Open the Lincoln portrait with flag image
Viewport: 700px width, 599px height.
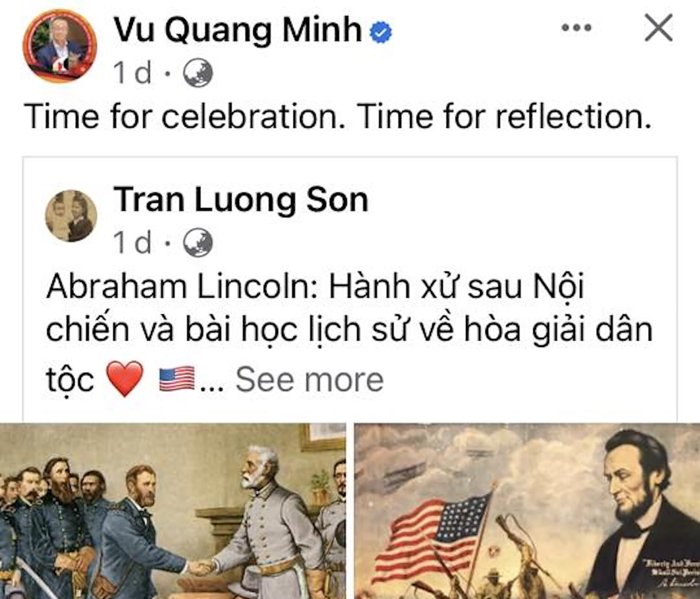(527, 511)
